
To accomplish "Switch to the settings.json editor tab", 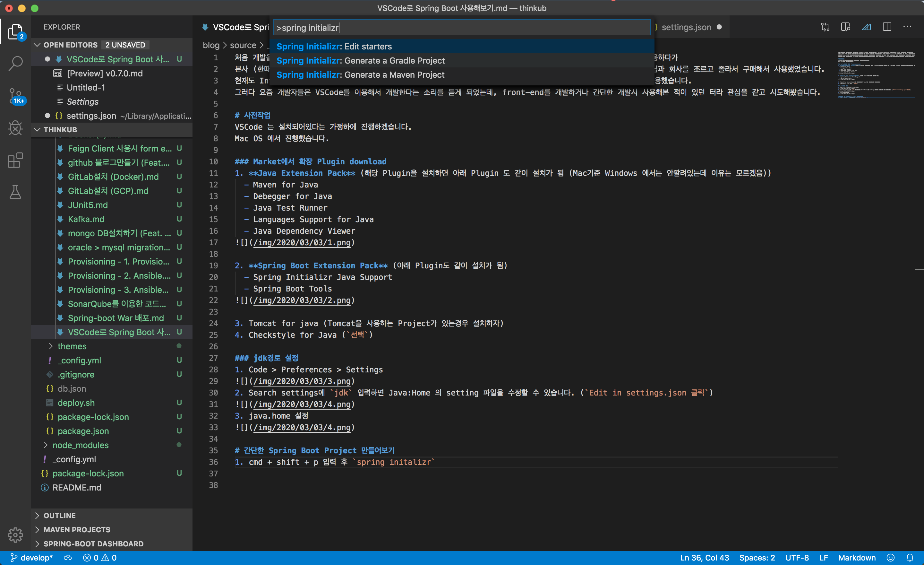I will tap(692, 27).
